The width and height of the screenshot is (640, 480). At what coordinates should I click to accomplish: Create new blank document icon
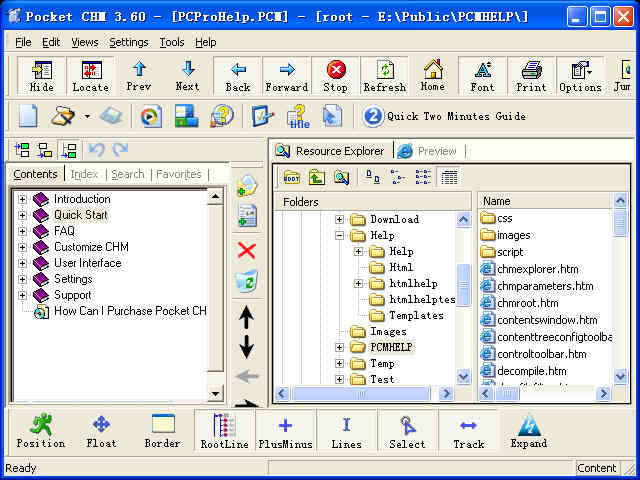tap(28, 116)
